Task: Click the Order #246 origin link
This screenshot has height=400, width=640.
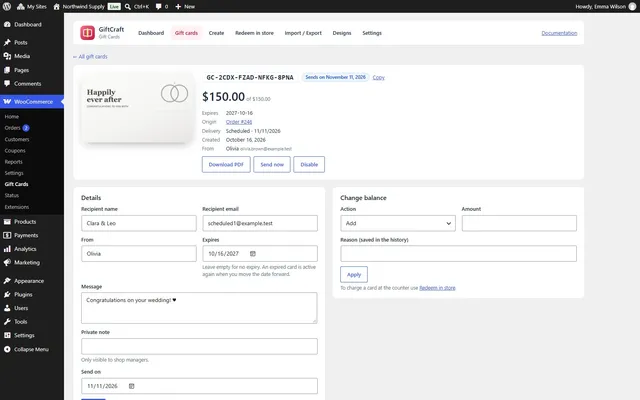Action: tap(239, 122)
